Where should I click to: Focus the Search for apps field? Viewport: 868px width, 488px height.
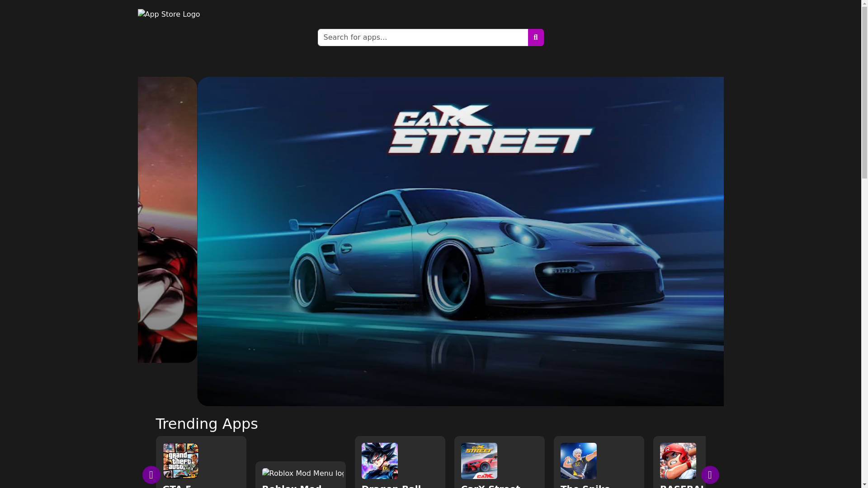423,38
